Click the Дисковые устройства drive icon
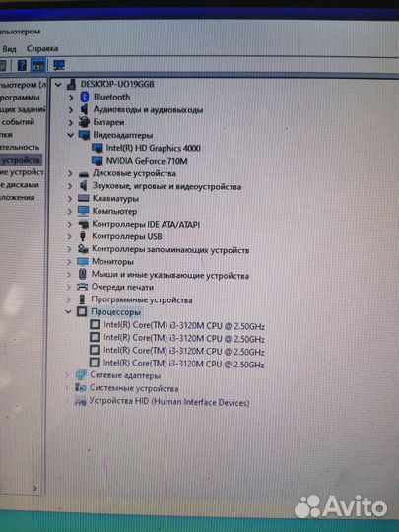399x532 pixels. tap(84, 174)
